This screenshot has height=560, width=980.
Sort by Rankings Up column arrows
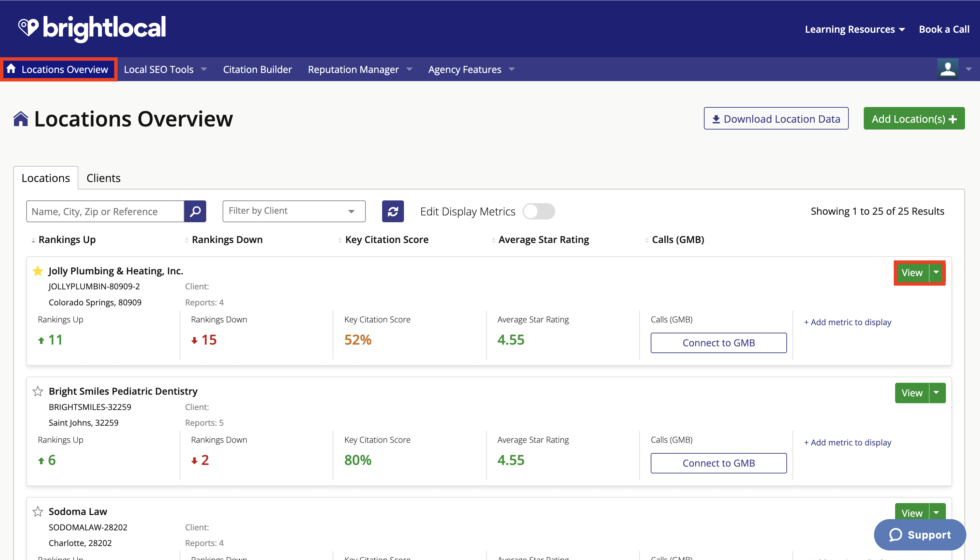pyautogui.click(x=33, y=240)
